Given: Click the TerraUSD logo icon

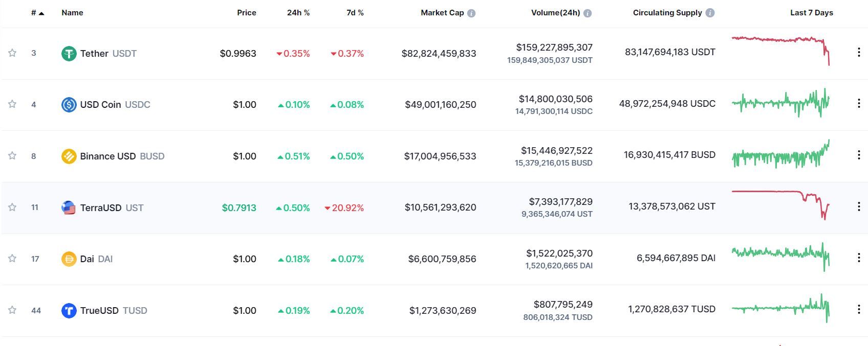Looking at the screenshot, I should (x=69, y=207).
